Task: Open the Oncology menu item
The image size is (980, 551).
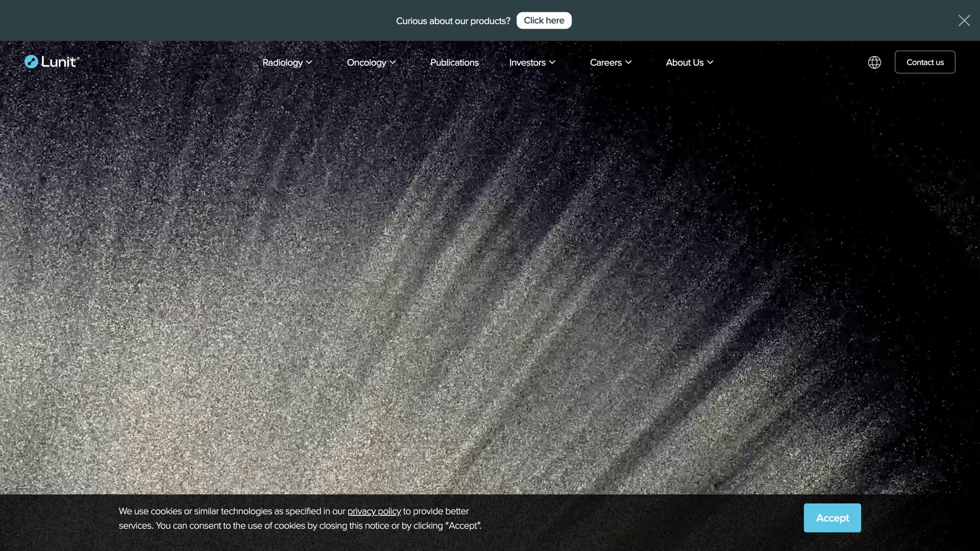Action: pyautogui.click(x=366, y=62)
